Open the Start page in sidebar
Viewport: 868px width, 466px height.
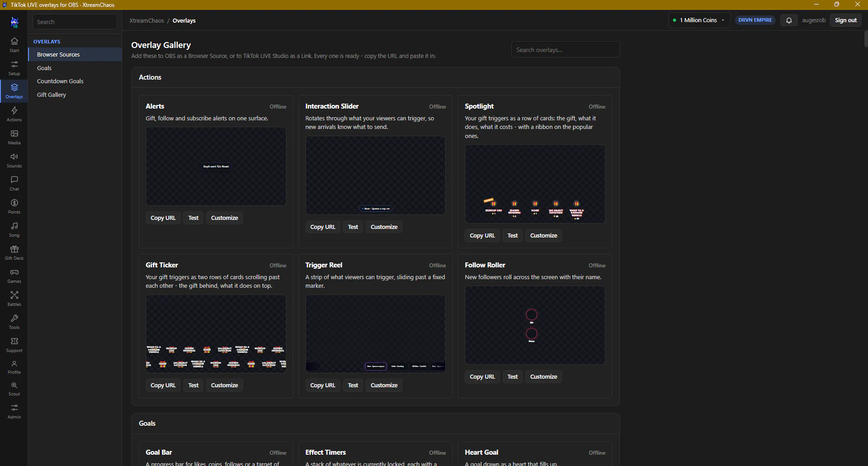(x=14, y=45)
